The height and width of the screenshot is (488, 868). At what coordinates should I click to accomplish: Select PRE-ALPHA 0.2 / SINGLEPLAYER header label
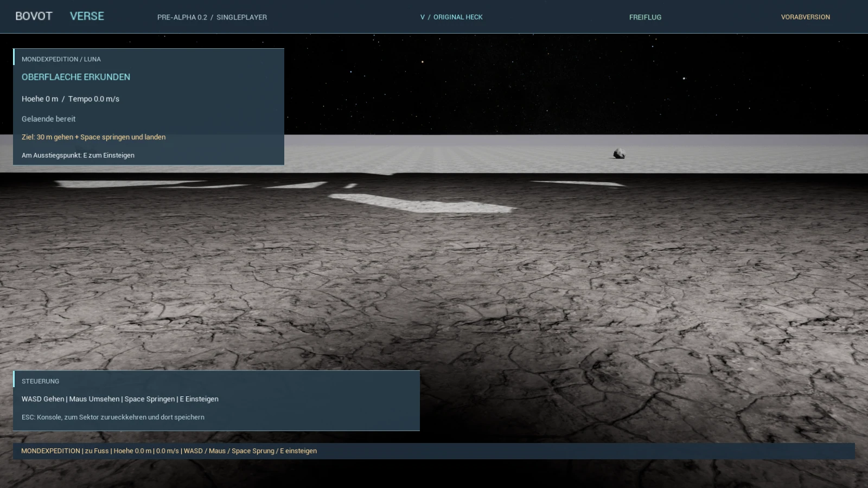point(212,17)
